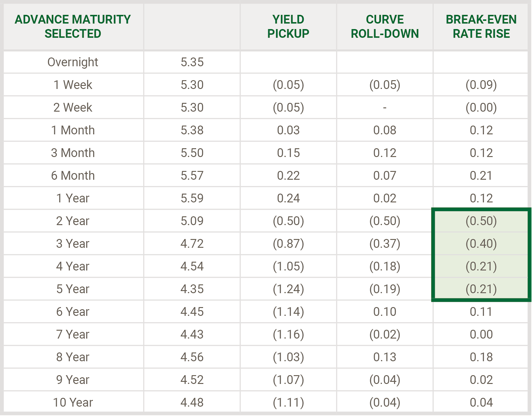Click the rate value 4.43
This screenshot has width=532, height=416.
[192, 335]
